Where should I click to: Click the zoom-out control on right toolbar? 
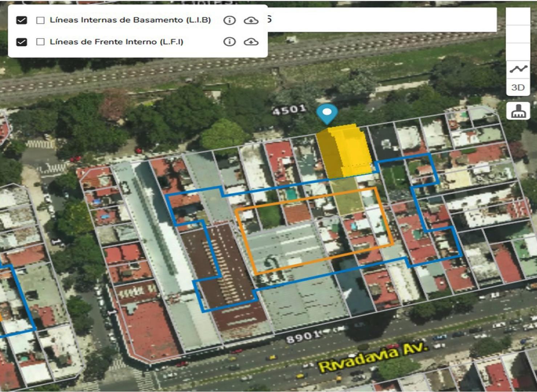518,34
